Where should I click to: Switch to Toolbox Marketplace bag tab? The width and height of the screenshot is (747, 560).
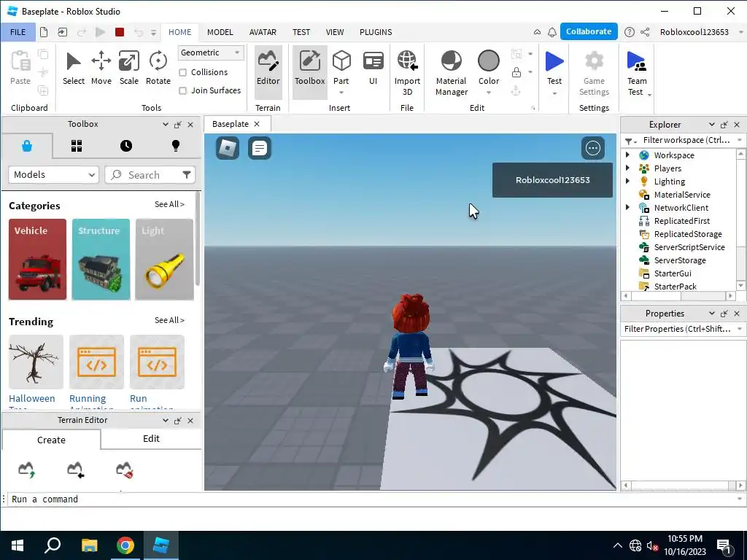click(27, 146)
